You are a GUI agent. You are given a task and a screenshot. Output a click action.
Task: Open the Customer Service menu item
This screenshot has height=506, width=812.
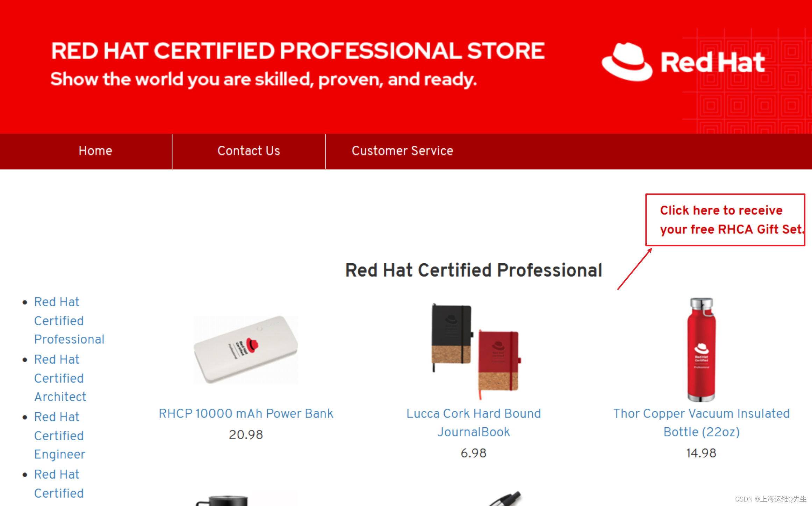(x=402, y=151)
